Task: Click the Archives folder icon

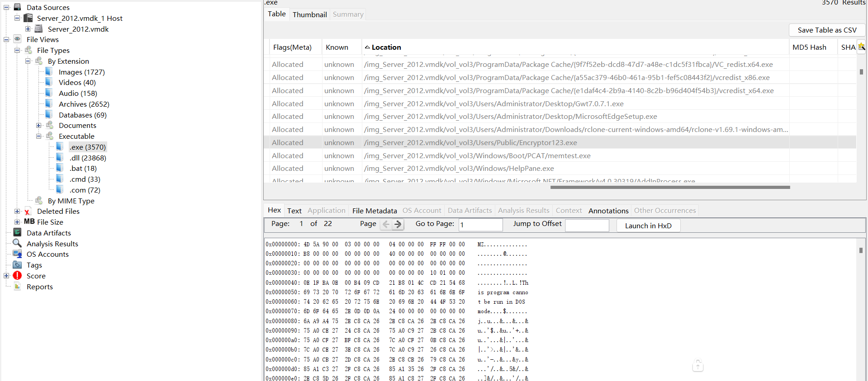Action: 49,104
